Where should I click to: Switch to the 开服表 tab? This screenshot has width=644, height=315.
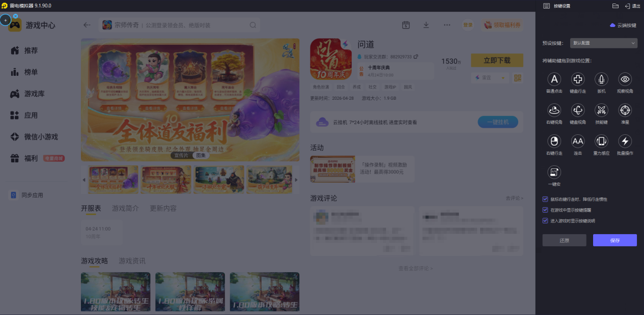tap(91, 209)
